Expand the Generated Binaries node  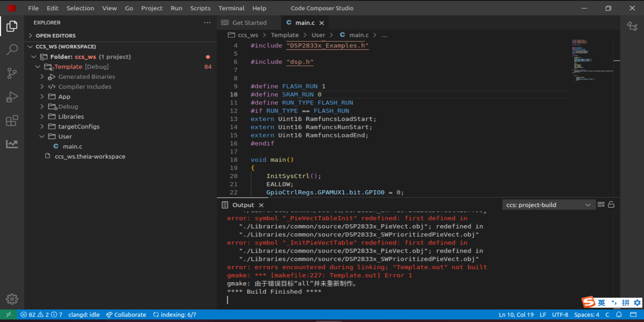[x=42, y=77]
